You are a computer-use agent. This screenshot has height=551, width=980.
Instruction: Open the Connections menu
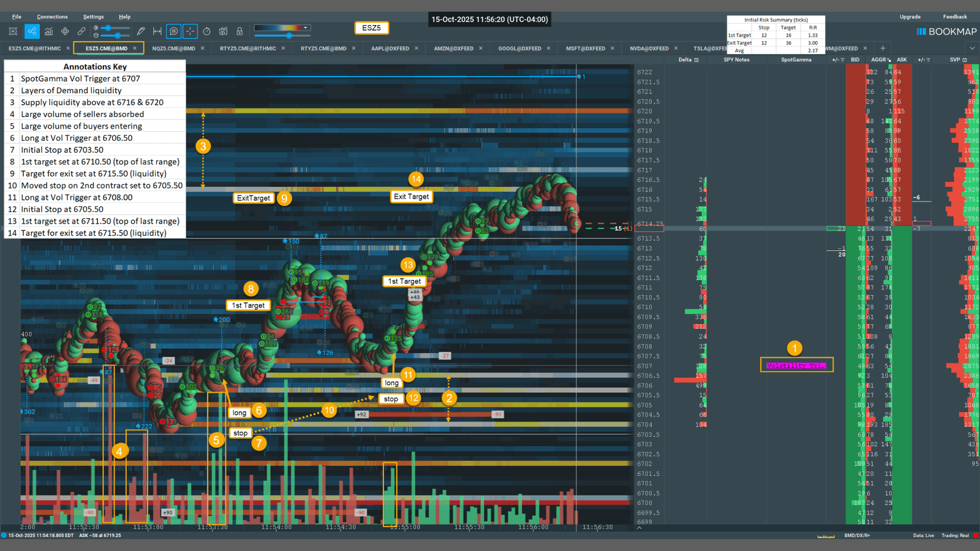52,17
